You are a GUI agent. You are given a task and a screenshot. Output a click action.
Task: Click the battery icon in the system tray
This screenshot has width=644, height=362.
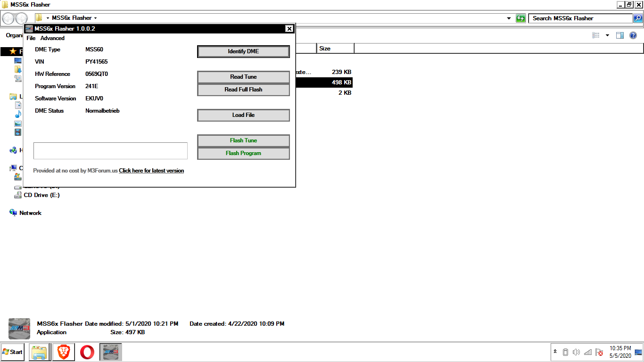click(564, 352)
